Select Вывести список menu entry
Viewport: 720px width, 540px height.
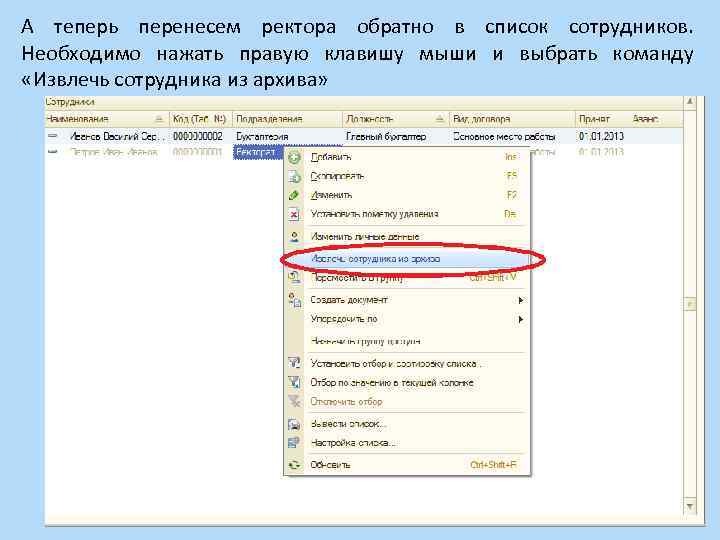pyautogui.click(x=407, y=424)
